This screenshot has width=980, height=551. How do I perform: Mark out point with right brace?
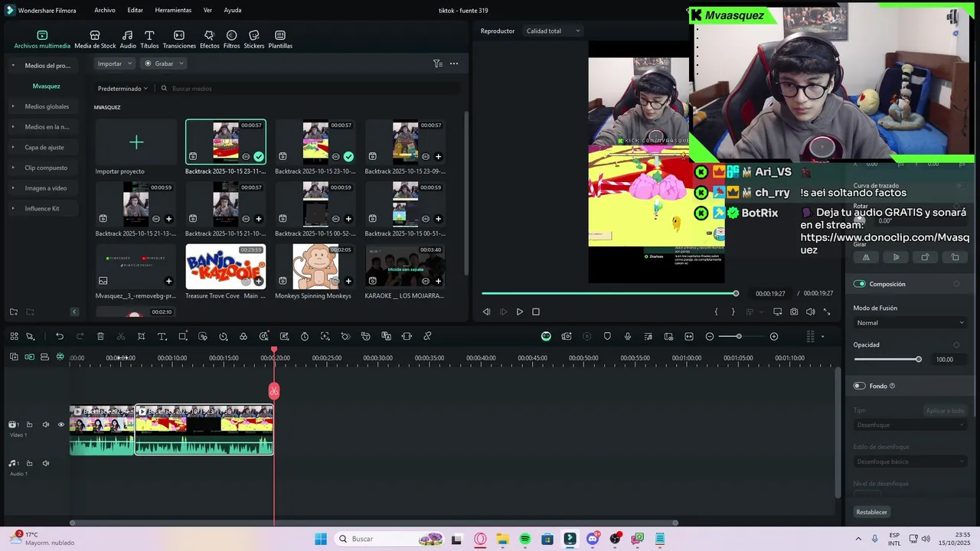coord(733,312)
